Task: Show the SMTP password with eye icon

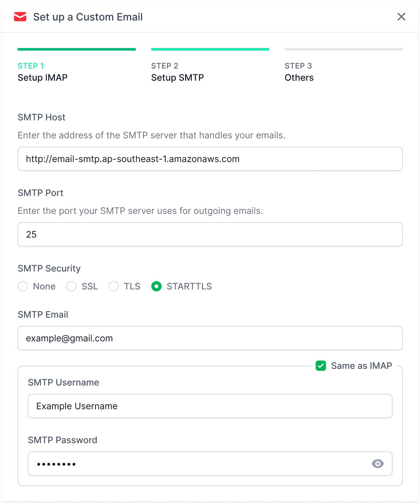Action: click(x=377, y=464)
